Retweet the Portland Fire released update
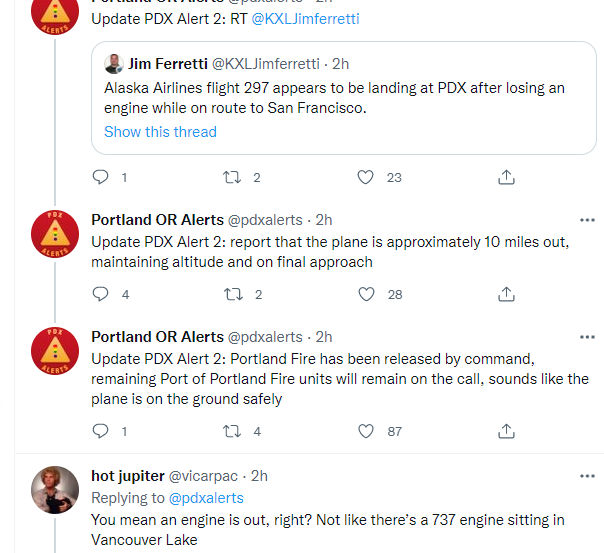604x553 pixels. 232,431
